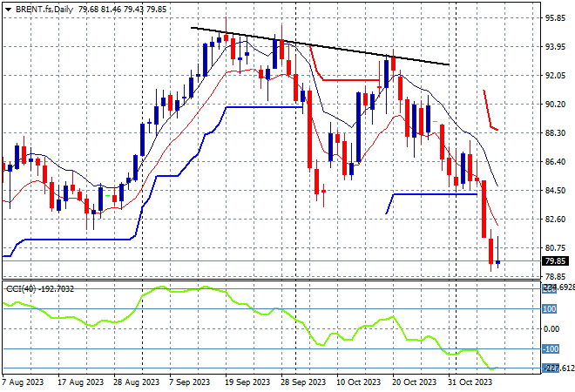
Task: Click the current price tag 79.85
Action: (555, 261)
